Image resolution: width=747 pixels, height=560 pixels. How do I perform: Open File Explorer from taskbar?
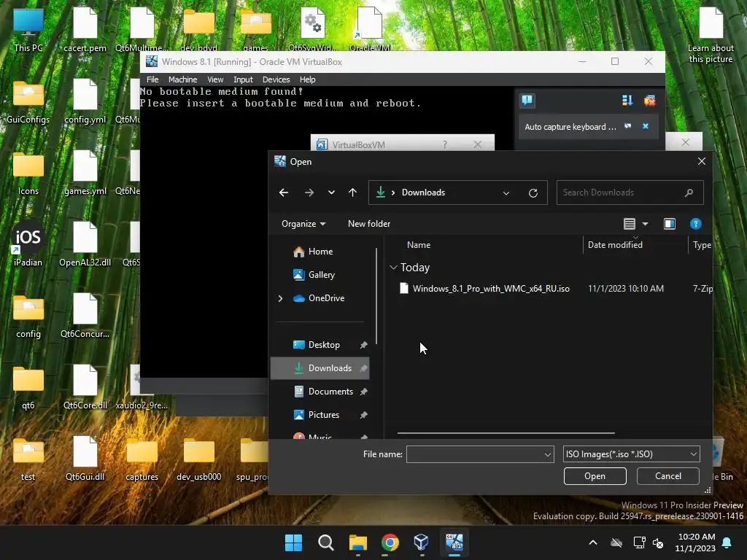tap(357, 542)
